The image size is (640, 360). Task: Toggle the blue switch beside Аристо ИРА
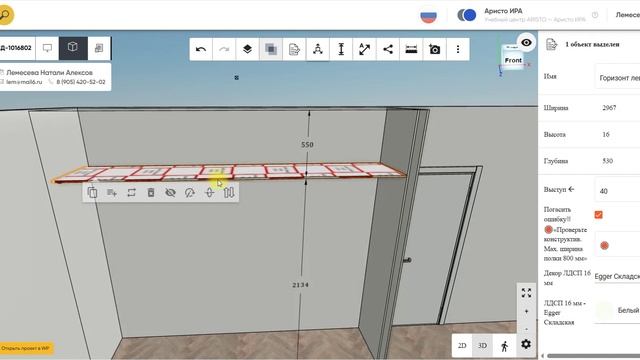point(467,15)
